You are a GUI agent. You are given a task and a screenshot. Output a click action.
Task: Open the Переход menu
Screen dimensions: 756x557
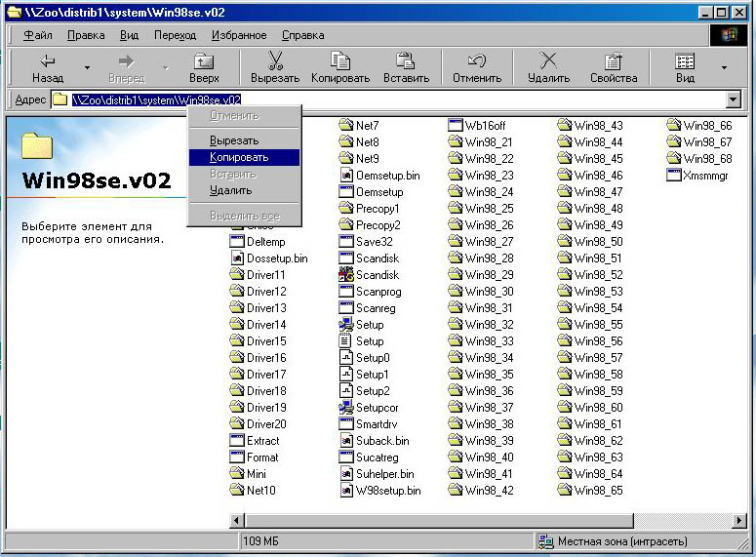point(175,35)
